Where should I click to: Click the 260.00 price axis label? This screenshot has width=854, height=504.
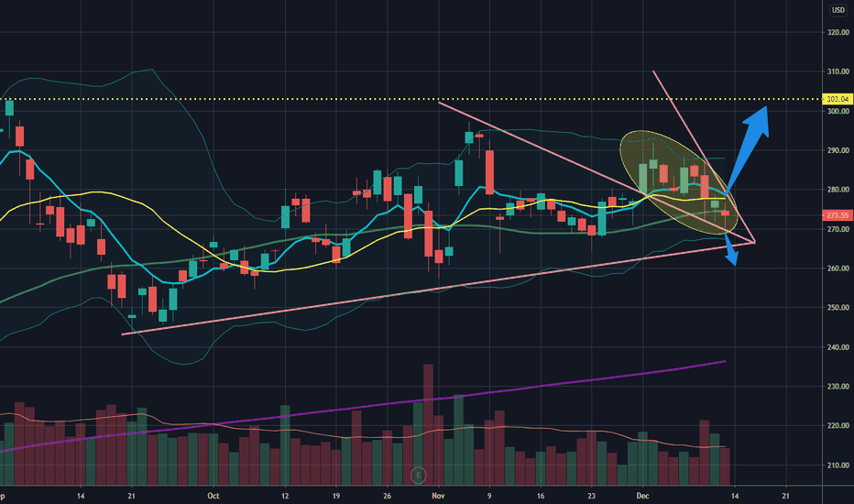[x=838, y=268]
